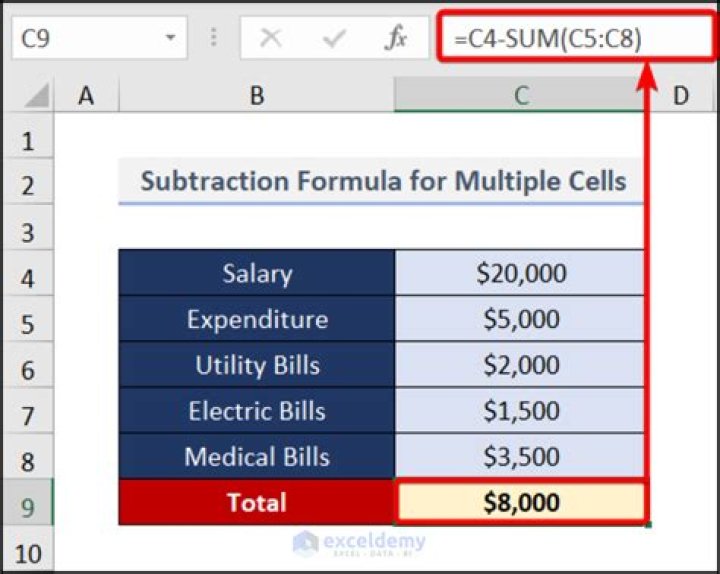Click the Select All corner triangle
The height and width of the screenshot is (574, 720).
(36, 95)
